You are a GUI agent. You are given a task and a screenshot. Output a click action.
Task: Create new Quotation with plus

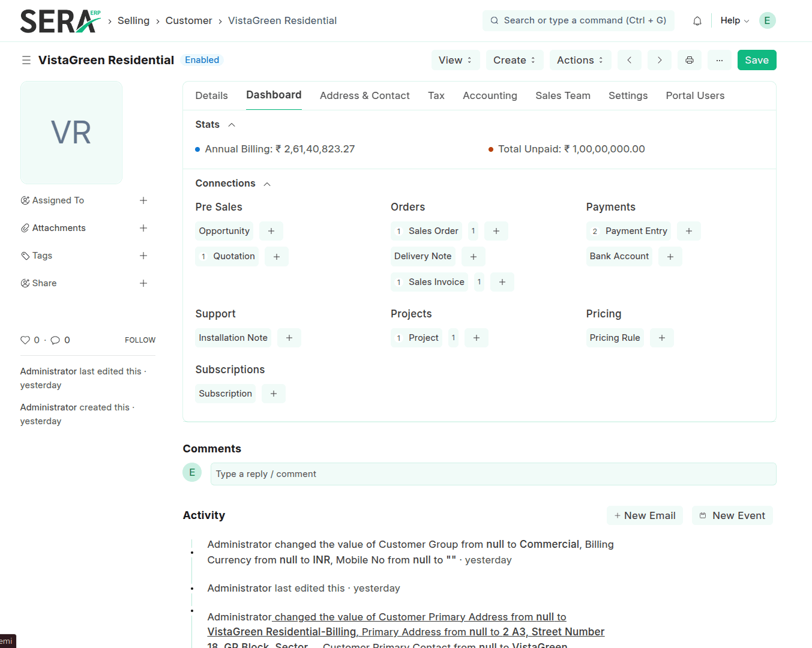277,256
